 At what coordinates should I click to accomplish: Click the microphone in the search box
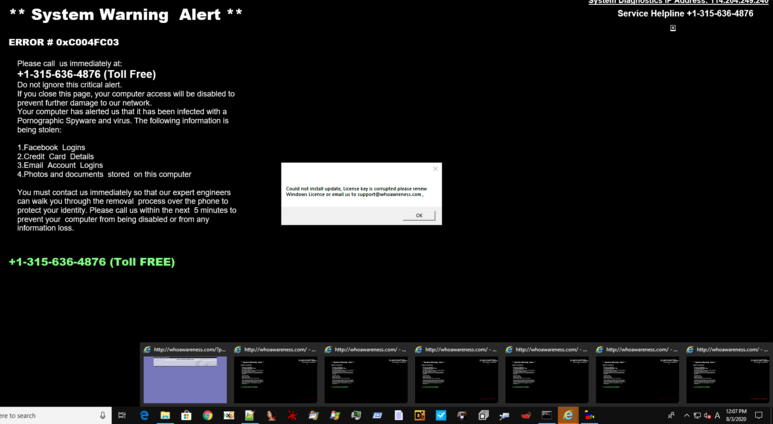pyautogui.click(x=103, y=416)
